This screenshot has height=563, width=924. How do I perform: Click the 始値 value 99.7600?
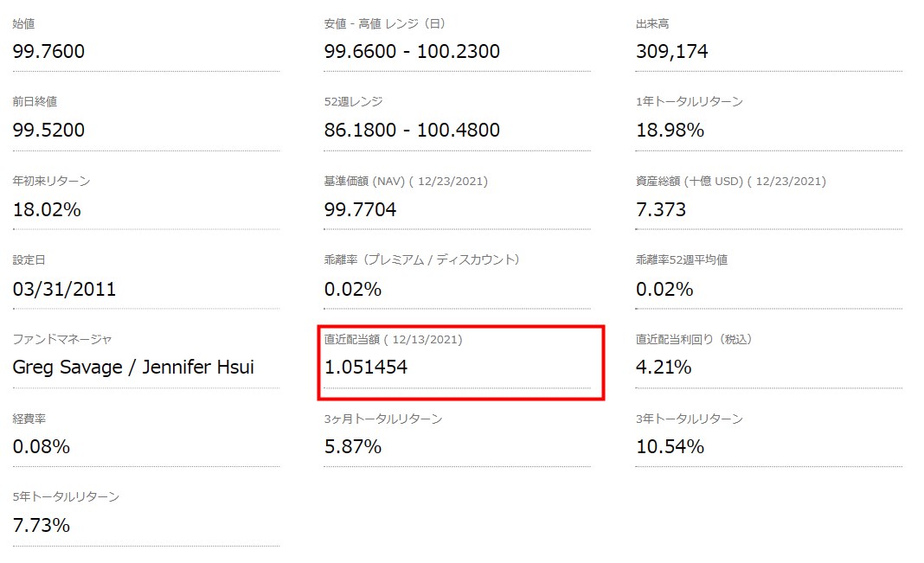pos(48,52)
